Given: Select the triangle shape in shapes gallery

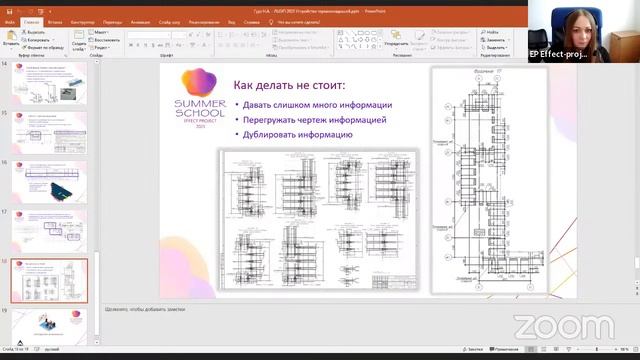Looking at the screenshot, I should (x=340, y=40).
